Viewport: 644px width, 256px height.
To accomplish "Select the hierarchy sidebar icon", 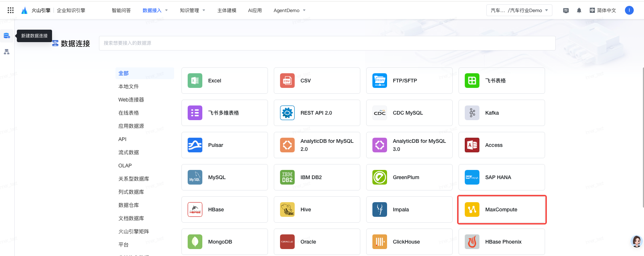I will 7,52.
